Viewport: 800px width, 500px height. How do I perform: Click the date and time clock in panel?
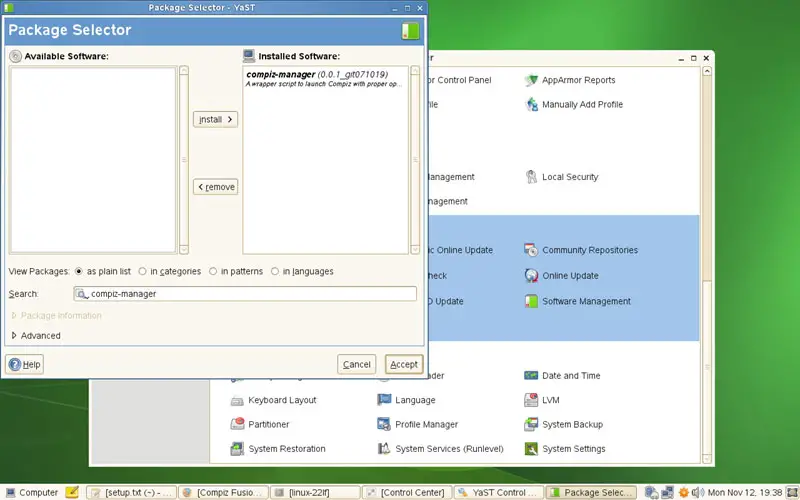click(x=745, y=492)
